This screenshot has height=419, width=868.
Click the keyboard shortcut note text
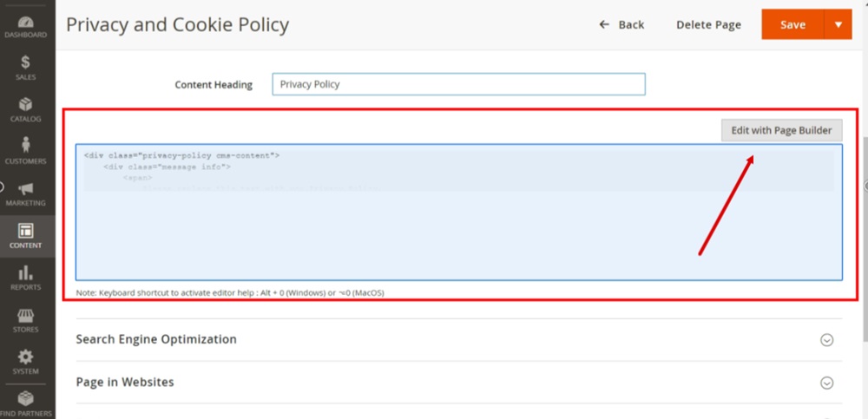pyautogui.click(x=230, y=292)
